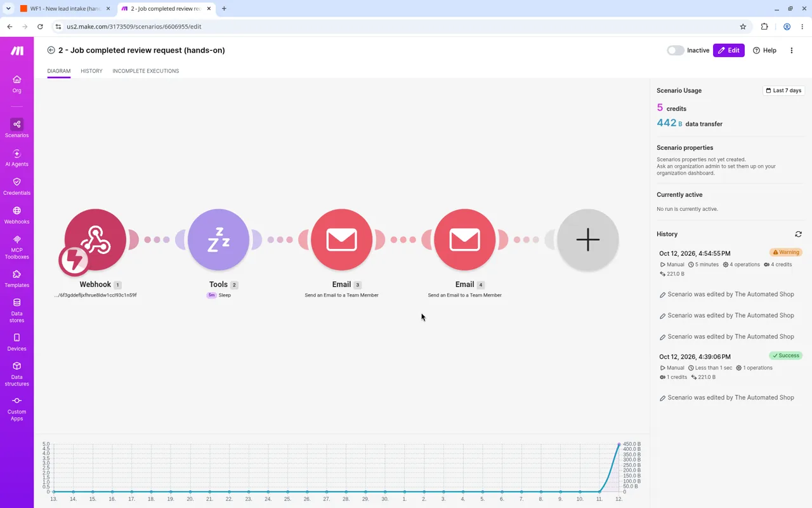812x508 pixels.
Task: Click the Edit button
Action: click(728, 50)
